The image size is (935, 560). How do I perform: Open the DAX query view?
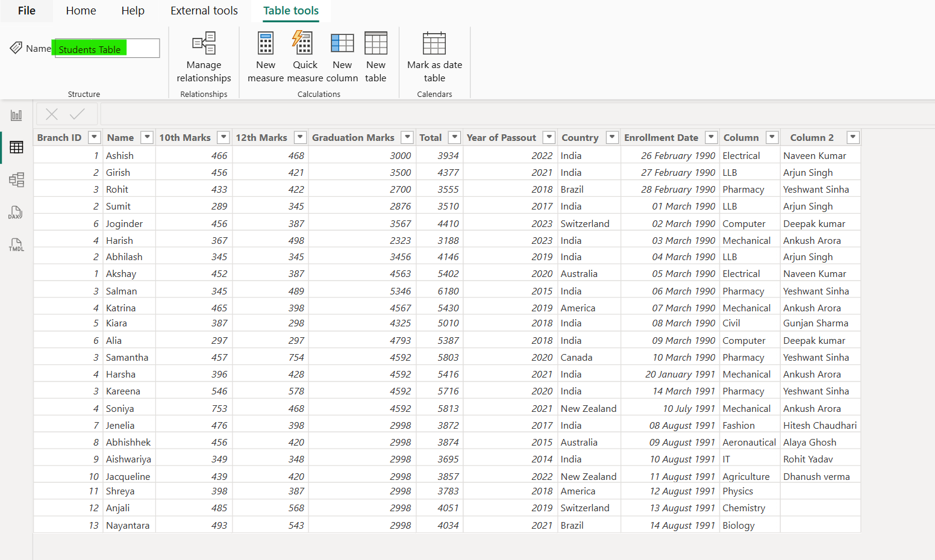tap(16, 212)
